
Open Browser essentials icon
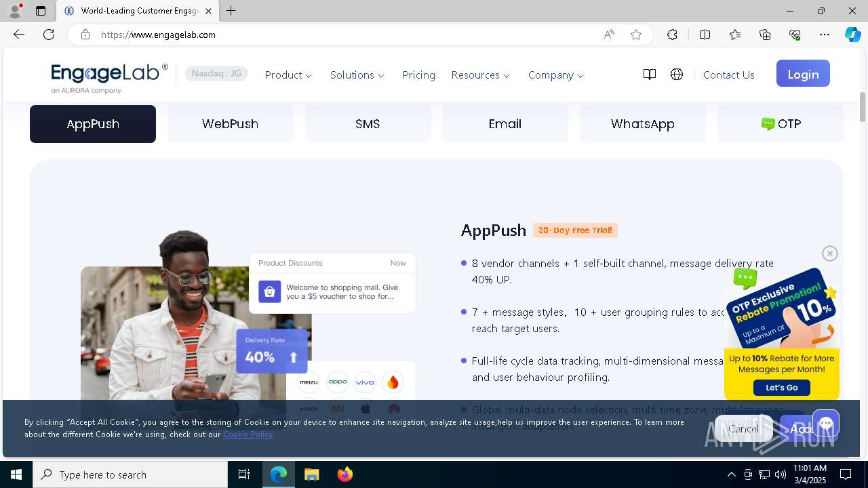coord(795,35)
